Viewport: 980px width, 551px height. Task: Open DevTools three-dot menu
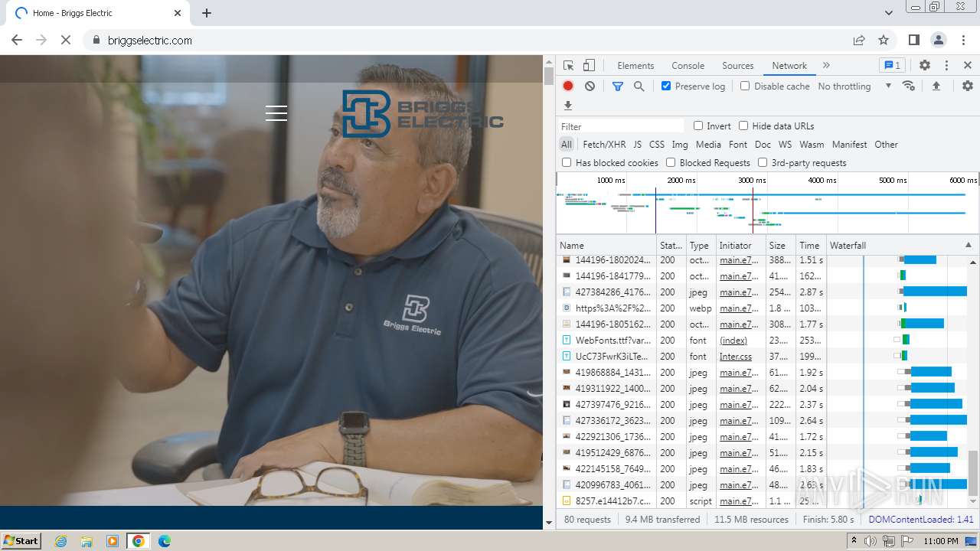[x=946, y=66]
